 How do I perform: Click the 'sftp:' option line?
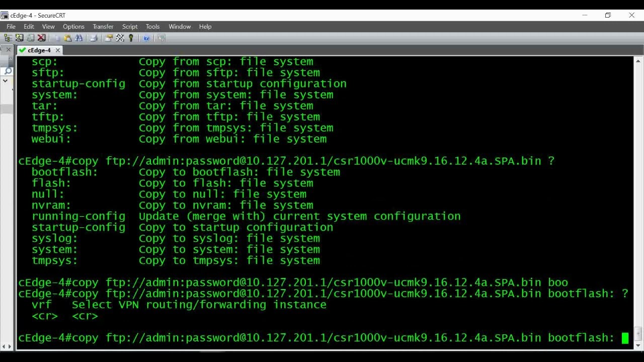(x=176, y=73)
